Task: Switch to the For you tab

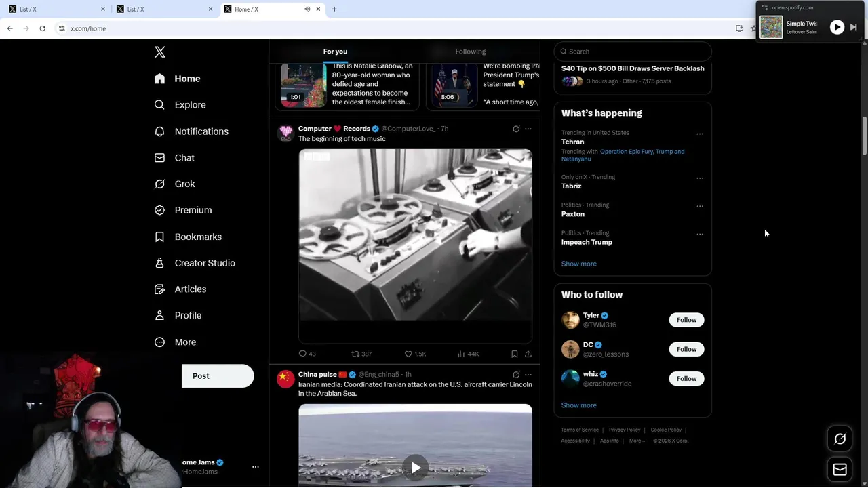Action: point(335,52)
